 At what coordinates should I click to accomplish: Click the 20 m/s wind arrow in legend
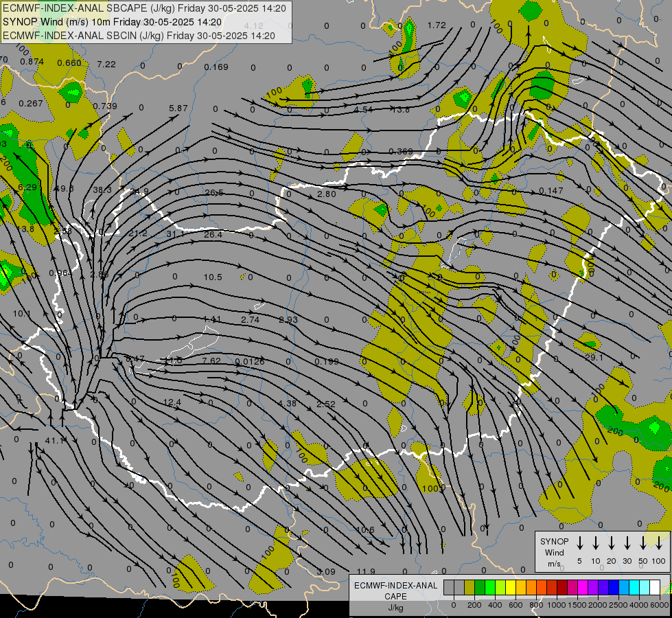612,543
